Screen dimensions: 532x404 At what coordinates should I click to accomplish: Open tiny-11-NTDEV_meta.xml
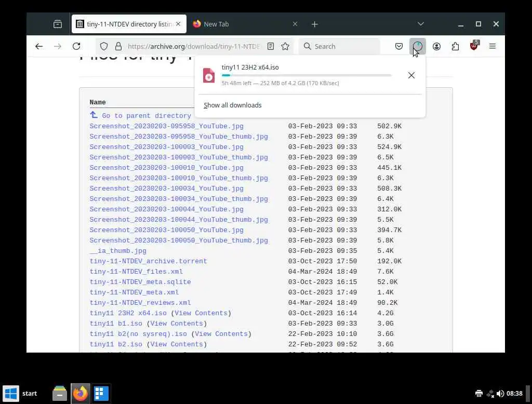pyautogui.click(x=134, y=292)
